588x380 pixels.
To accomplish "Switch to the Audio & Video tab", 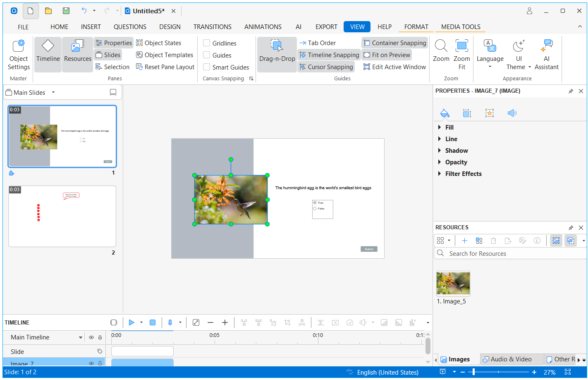I will (x=507, y=359).
